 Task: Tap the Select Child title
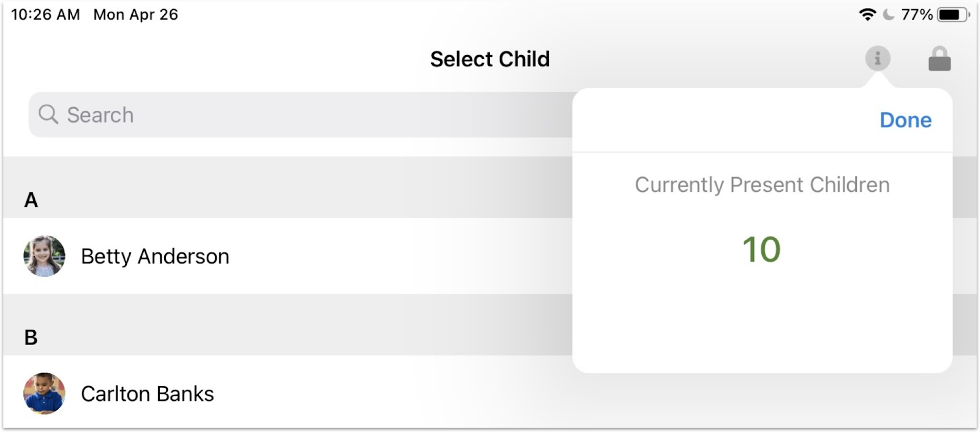489,59
